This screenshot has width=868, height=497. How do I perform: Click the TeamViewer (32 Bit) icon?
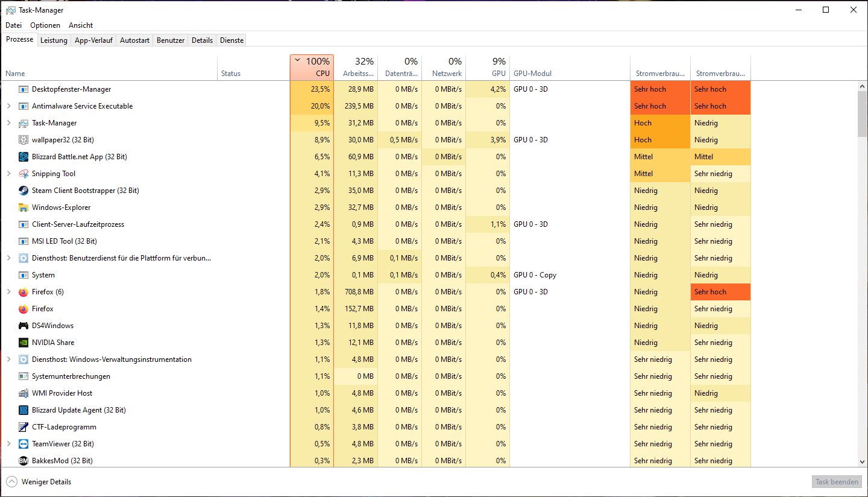tap(24, 444)
